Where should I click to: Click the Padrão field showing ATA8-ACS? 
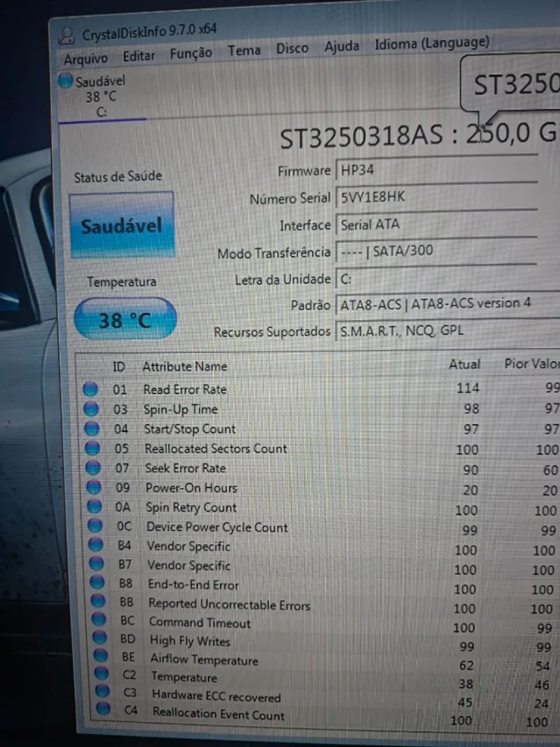pyautogui.click(x=448, y=303)
